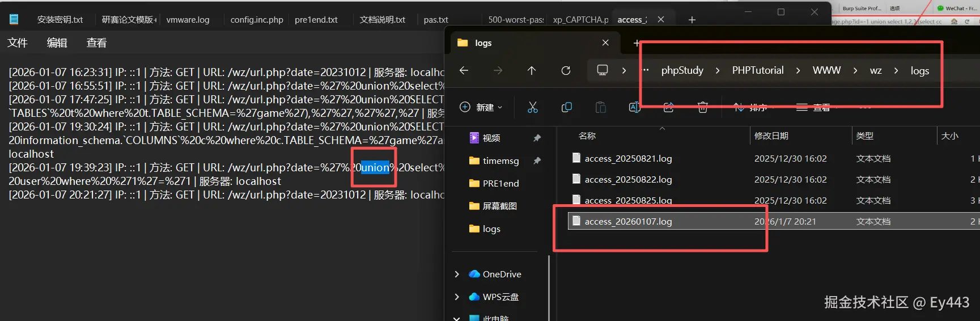
Task: Open a new Explorer tab with the plus button
Action: pos(636,43)
